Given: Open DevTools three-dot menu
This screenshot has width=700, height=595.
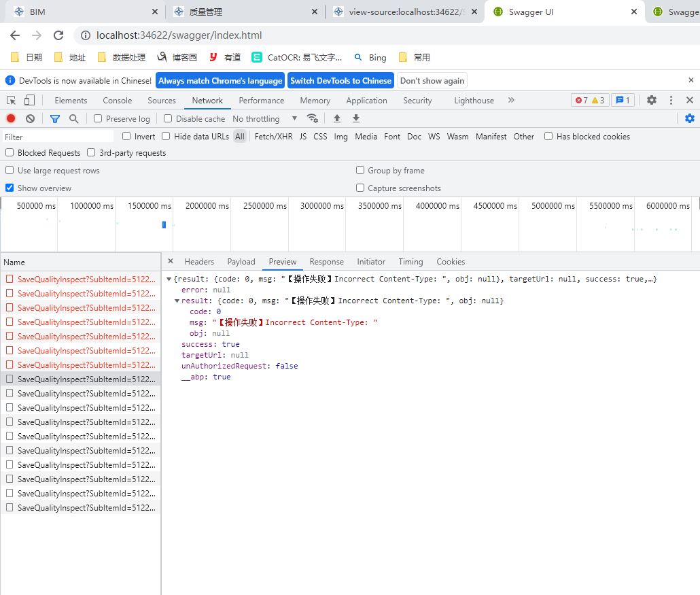Looking at the screenshot, I should pyautogui.click(x=671, y=100).
